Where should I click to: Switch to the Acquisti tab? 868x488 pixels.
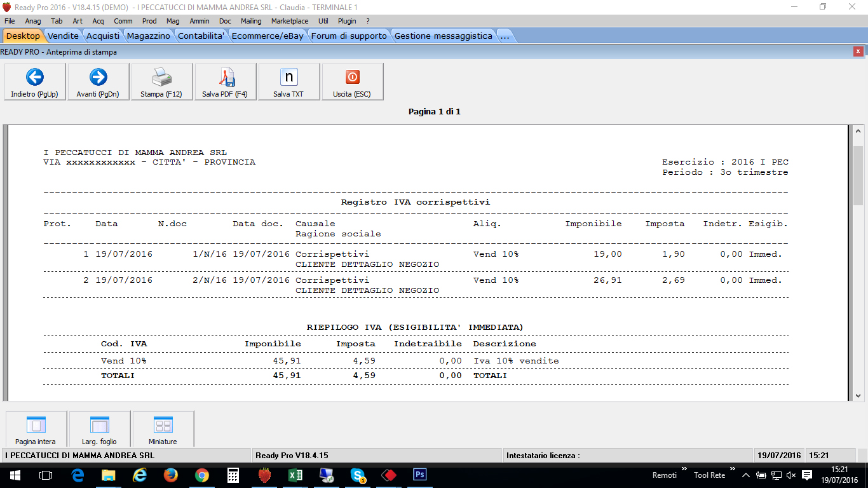click(102, 36)
